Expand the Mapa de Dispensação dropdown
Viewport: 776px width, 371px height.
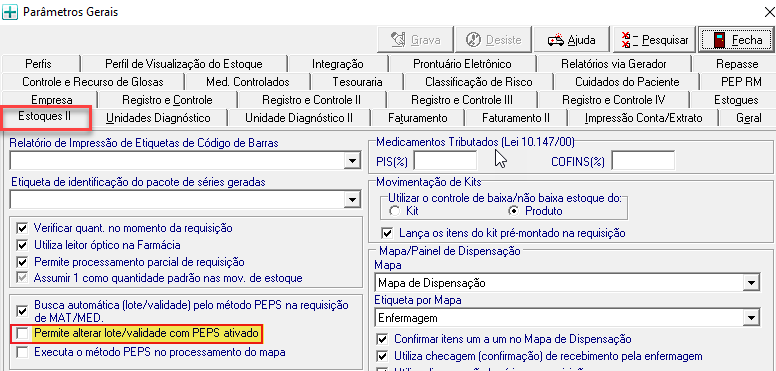(x=752, y=283)
